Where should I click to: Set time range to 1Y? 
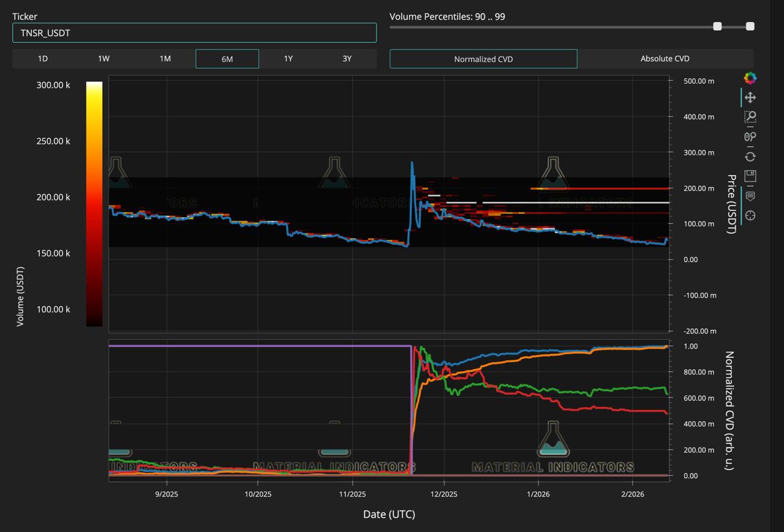pyautogui.click(x=288, y=59)
